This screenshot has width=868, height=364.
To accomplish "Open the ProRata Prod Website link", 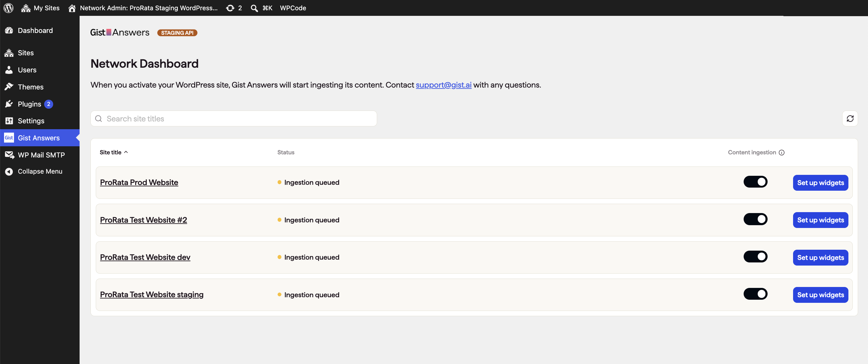I will [139, 182].
